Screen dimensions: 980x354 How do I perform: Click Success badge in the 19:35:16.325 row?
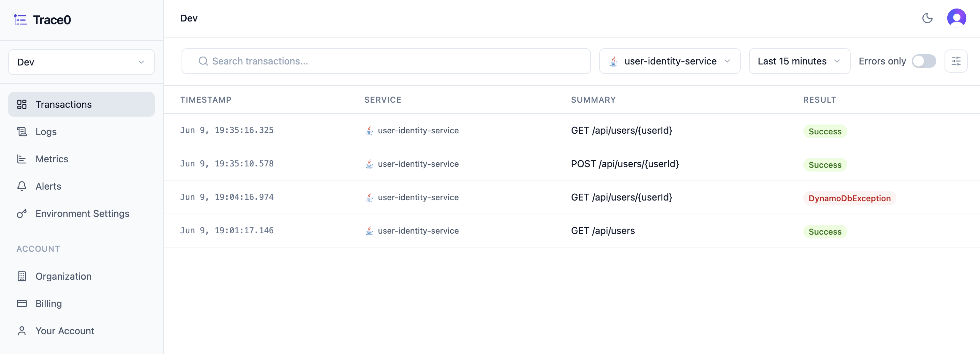click(x=825, y=131)
